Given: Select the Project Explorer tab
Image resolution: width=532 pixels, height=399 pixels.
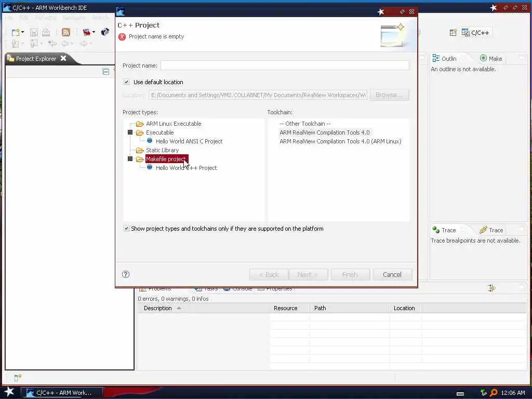Looking at the screenshot, I should (x=36, y=59).
